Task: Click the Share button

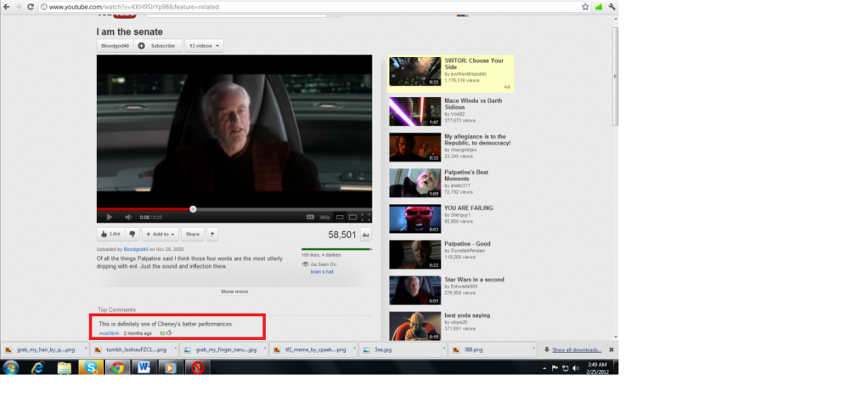Action: coord(193,234)
